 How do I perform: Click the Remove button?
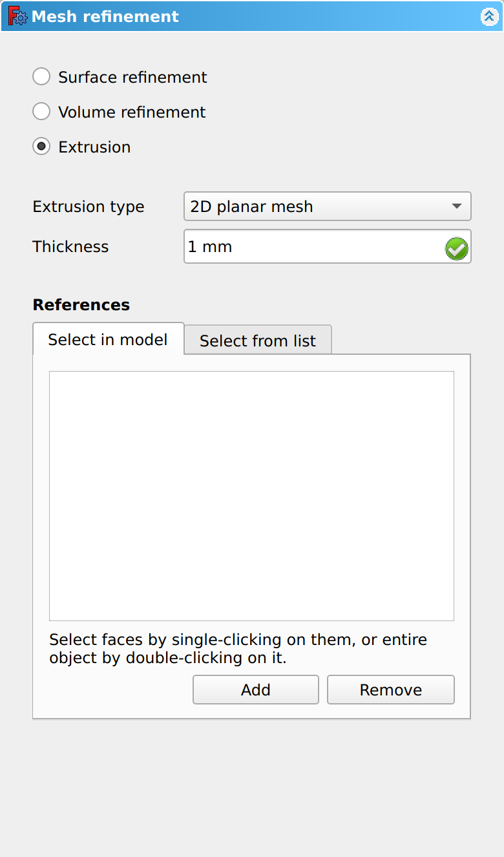click(390, 690)
